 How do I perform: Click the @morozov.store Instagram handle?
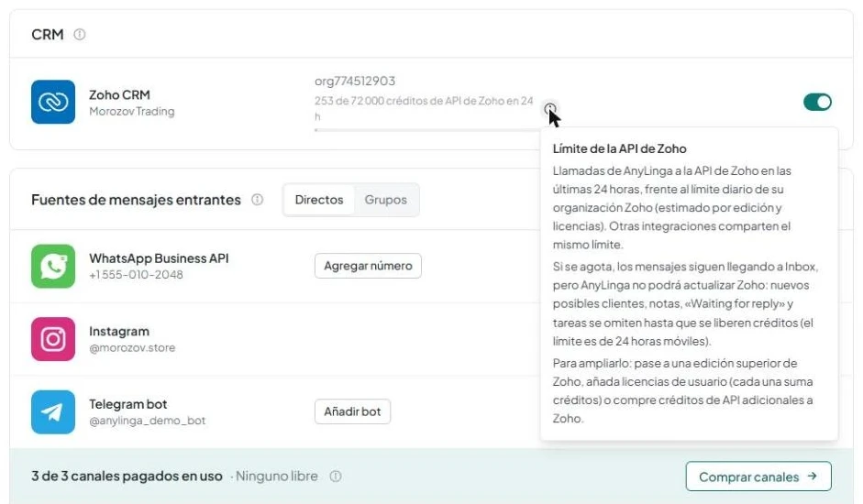point(132,347)
